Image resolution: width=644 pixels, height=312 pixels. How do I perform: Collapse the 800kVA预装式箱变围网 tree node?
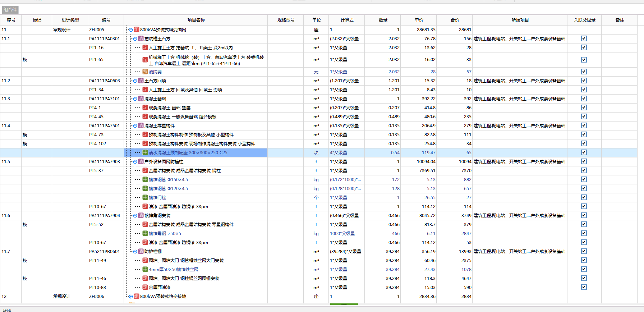(x=131, y=30)
